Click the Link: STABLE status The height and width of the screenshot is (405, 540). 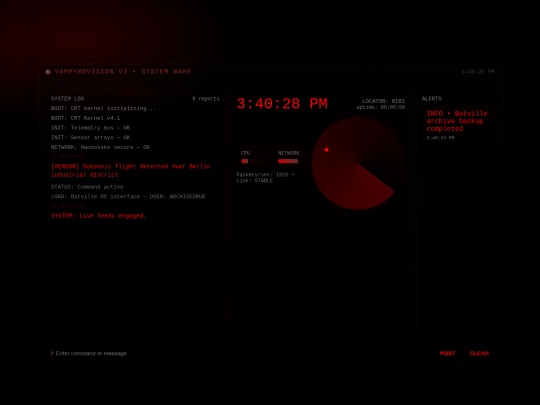click(x=255, y=180)
